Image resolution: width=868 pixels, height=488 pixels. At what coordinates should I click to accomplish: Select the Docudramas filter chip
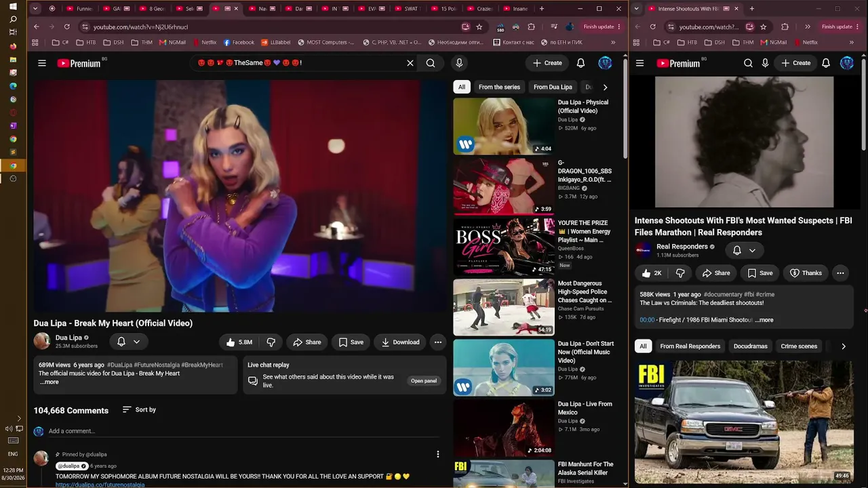pyautogui.click(x=751, y=346)
